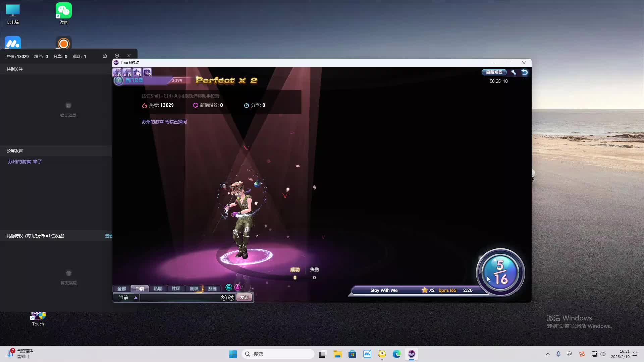Screen dimensions: 644x362
Task: Open the Touch game desktop shortcut
Action: coord(38,318)
